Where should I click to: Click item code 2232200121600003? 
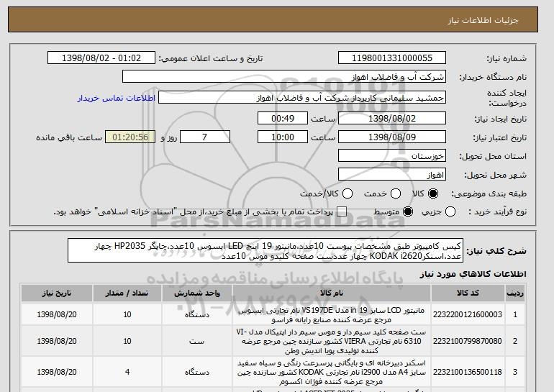click(x=468, y=314)
